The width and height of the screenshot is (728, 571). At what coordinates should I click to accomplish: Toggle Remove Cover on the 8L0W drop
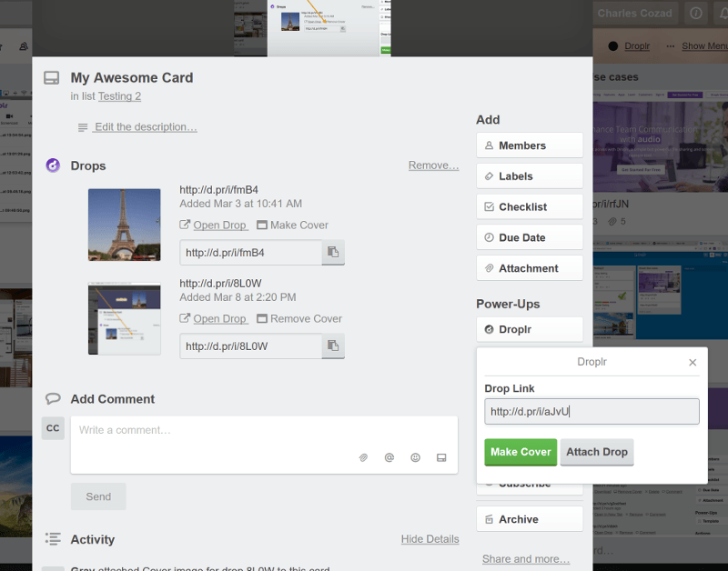[x=299, y=319]
